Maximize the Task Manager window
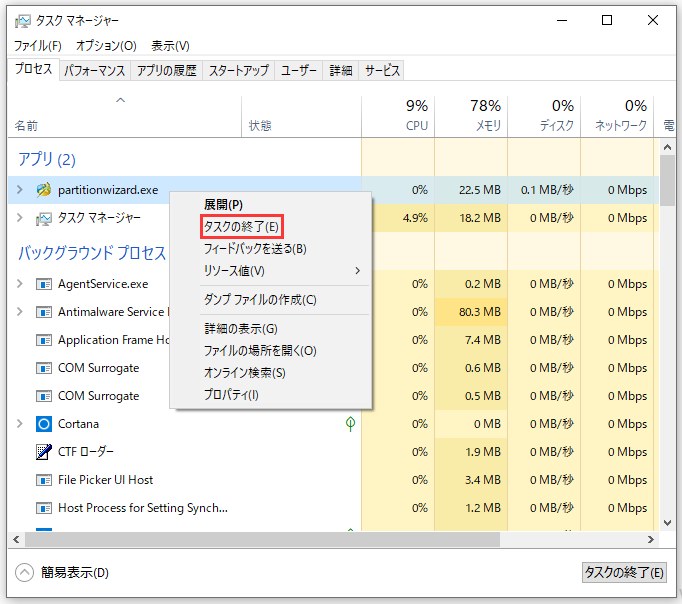This screenshot has height=604, width=682. pos(607,20)
